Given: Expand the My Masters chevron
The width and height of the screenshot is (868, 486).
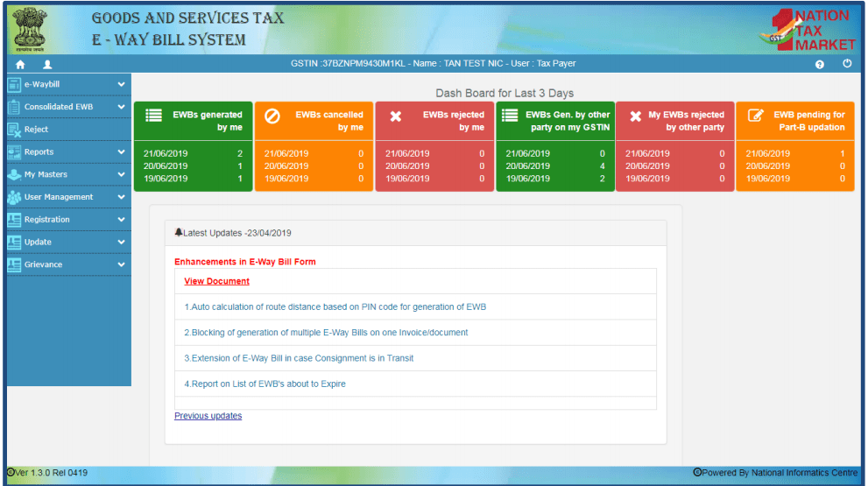Looking at the screenshot, I should [x=121, y=174].
